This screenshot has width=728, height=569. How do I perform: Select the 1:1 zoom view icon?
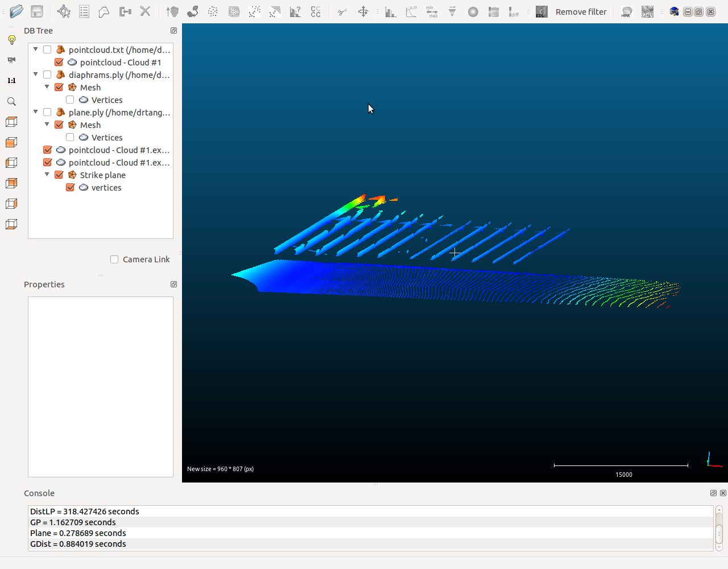(11, 80)
